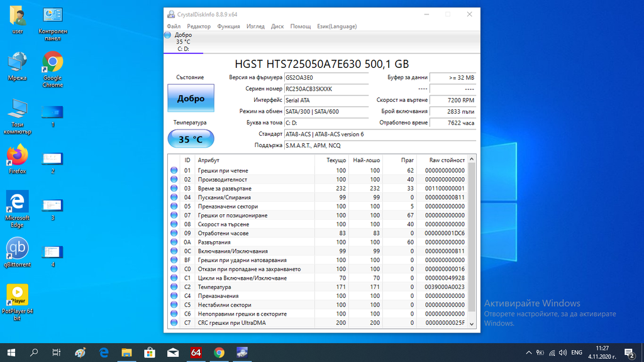The image size is (644, 362).
Task: Open Google Chrome desktop shortcut
Action: 52,66
